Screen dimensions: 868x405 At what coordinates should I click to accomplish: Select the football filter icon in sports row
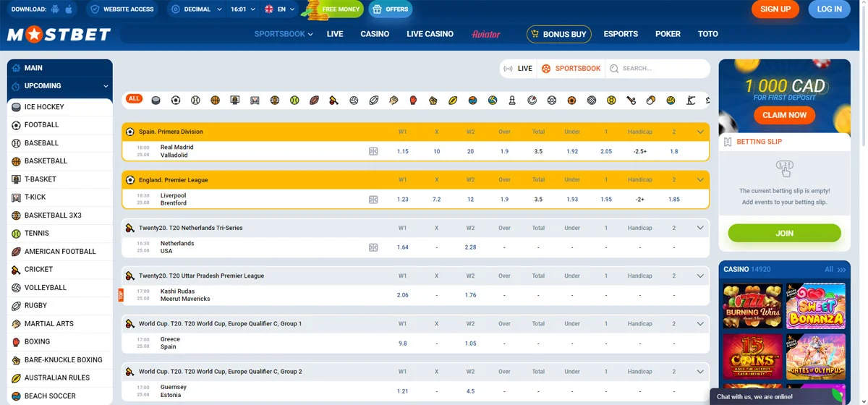point(176,100)
